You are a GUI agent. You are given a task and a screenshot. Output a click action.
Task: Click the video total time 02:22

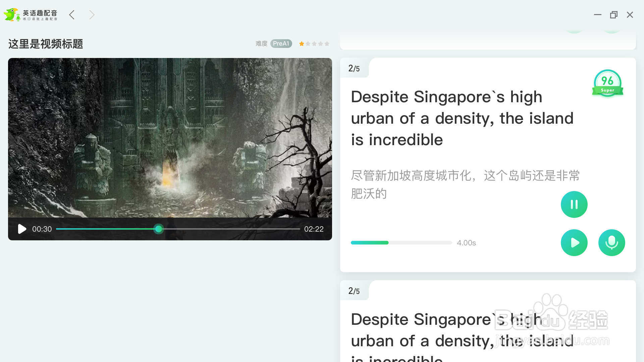point(314,229)
